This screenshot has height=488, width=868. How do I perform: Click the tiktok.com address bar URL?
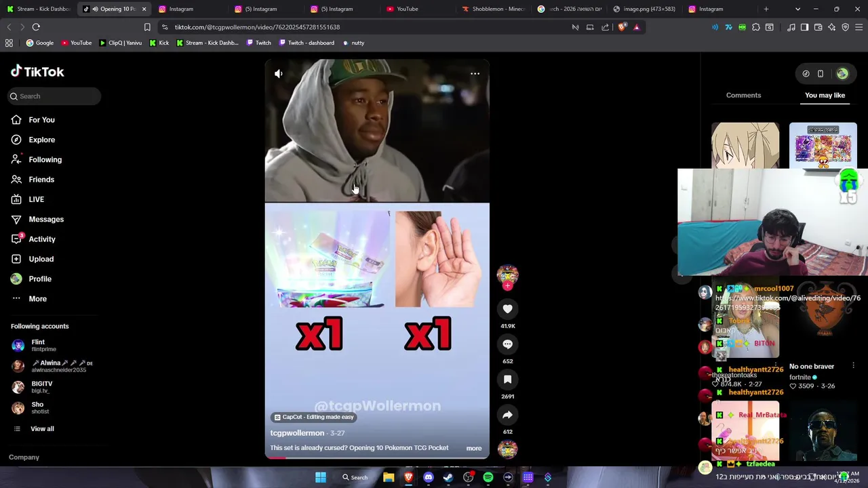pos(257,27)
